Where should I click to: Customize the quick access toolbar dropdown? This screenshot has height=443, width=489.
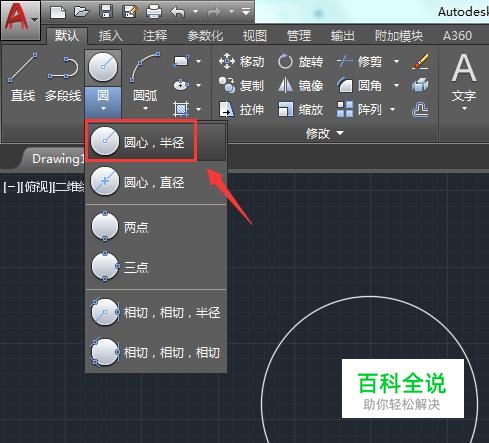246,12
